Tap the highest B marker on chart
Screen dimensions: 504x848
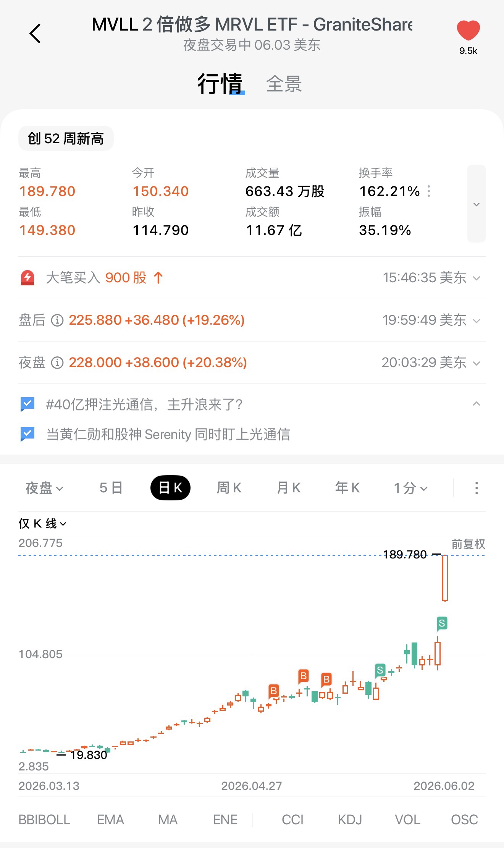pos(304,676)
